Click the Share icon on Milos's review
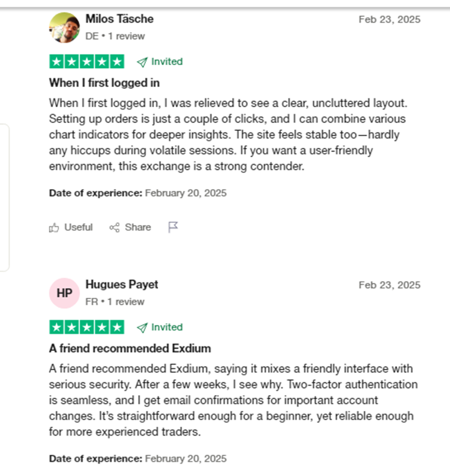Image resolution: width=450 pixels, height=476 pixels. [114, 227]
